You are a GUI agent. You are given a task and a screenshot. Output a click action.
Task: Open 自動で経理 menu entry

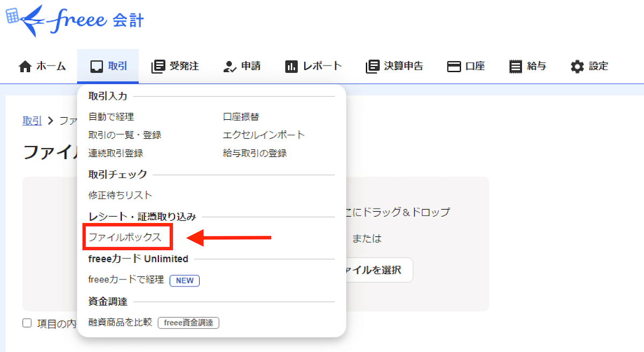pos(111,117)
